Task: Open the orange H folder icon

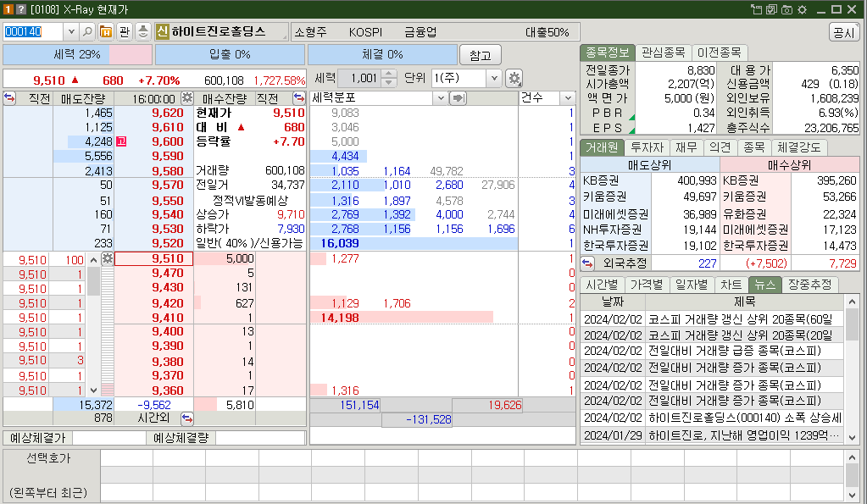Action: 106,31
